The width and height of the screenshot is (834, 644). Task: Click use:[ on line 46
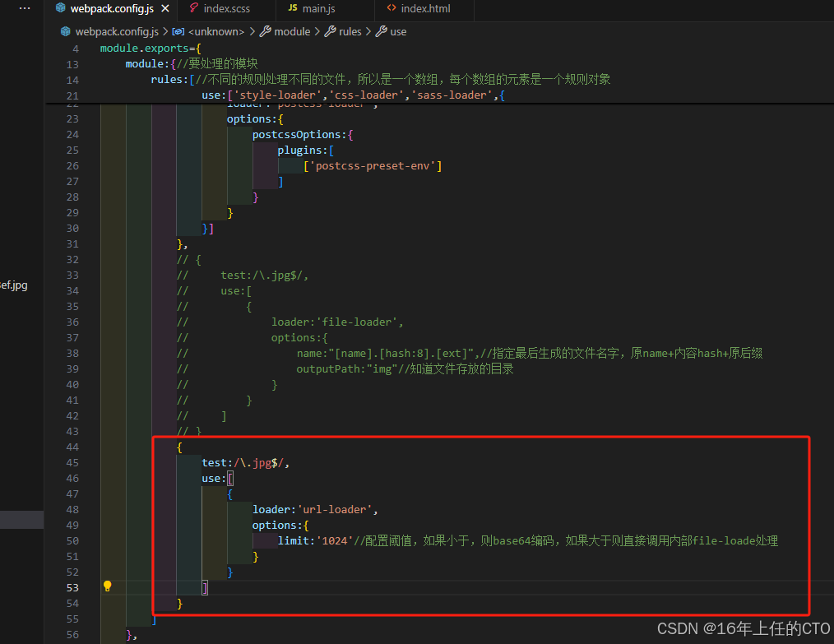(x=217, y=479)
